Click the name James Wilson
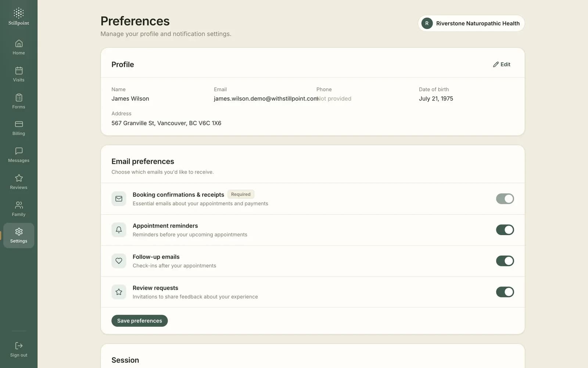Viewport: 588px width, 368px height. coord(130,99)
